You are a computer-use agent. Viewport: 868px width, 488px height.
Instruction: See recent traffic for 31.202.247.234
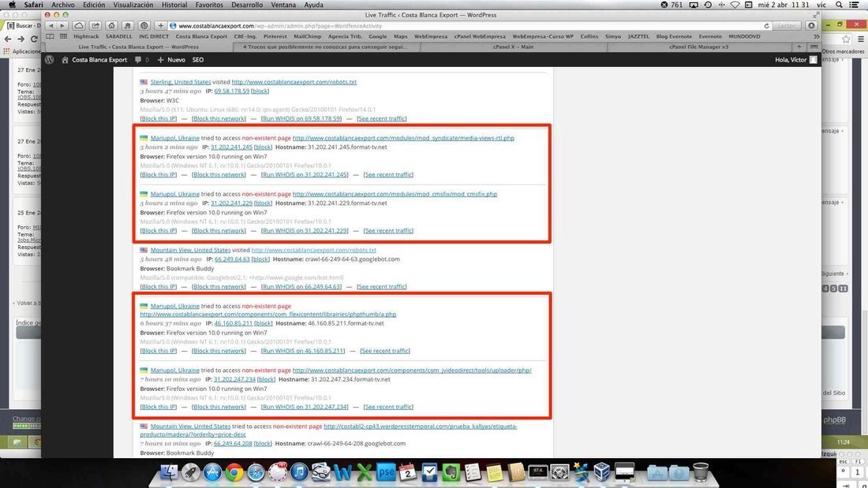388,407
